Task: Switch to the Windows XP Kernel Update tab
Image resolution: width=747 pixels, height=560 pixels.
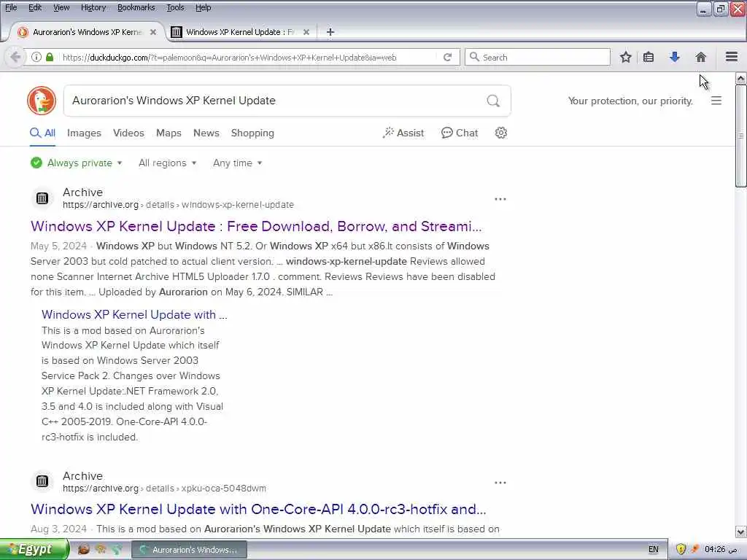Action: [x=241, y=32]
